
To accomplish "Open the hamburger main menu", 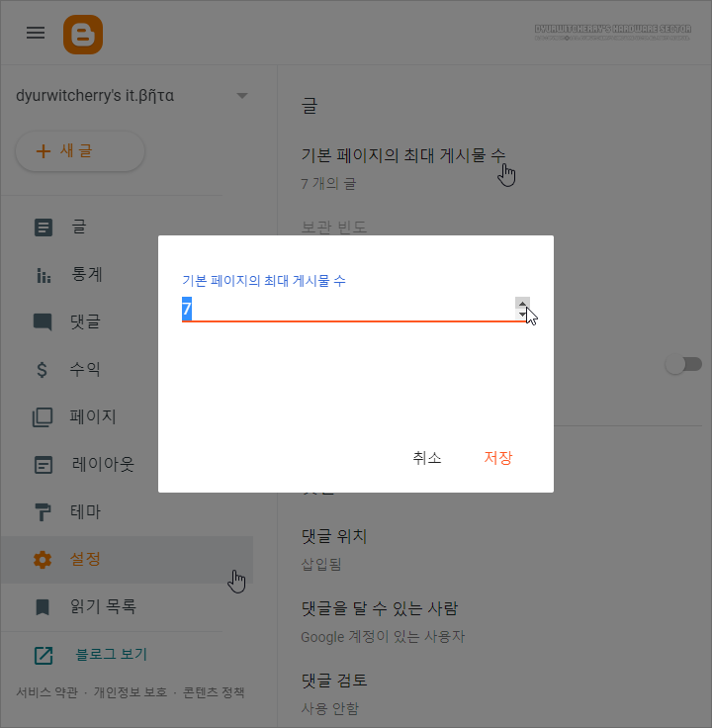I will pos(36,33).
